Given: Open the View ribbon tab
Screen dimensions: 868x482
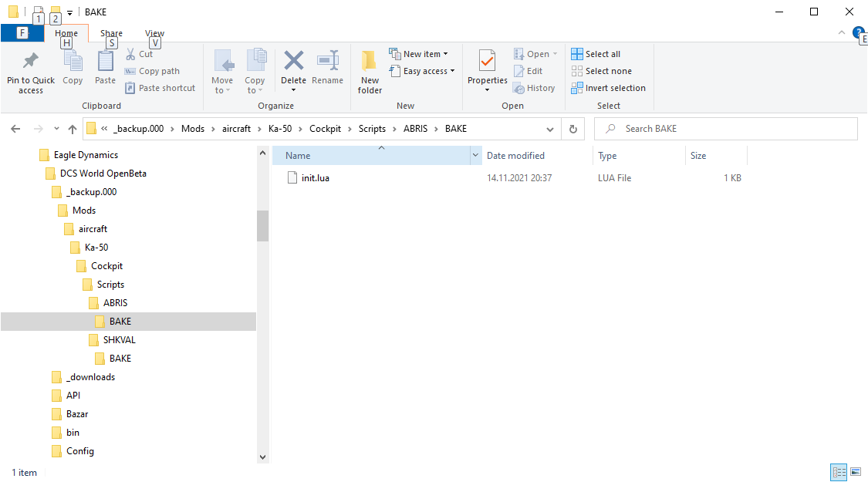Looking at the screenshot, I should pyautogui.click(x=154, y=33).
